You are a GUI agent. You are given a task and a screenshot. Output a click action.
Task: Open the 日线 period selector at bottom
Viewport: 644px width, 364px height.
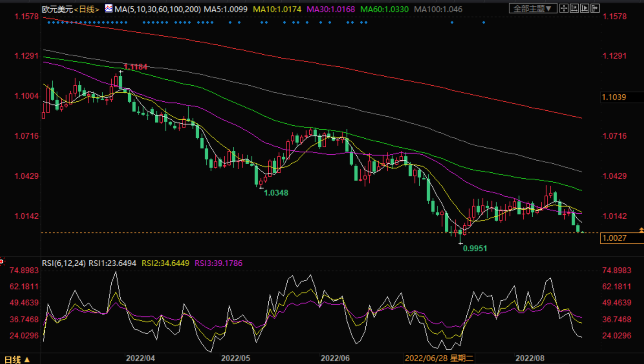point(17,359)
